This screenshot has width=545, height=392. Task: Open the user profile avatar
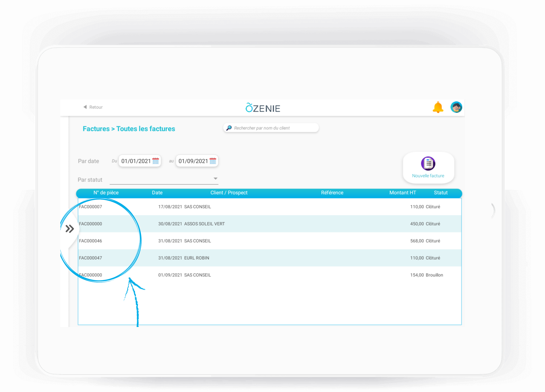456,107
